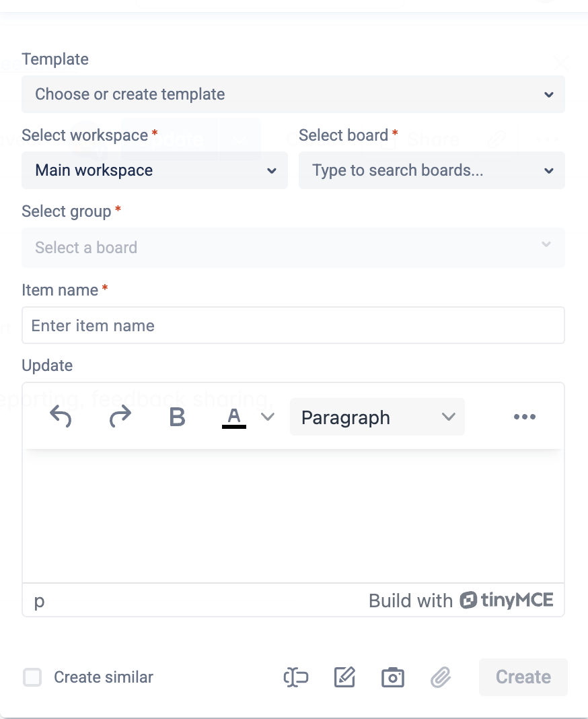Click the tinyMCE Build with link
The height and width of the screenshot is (719, 588).
[461, 601]
